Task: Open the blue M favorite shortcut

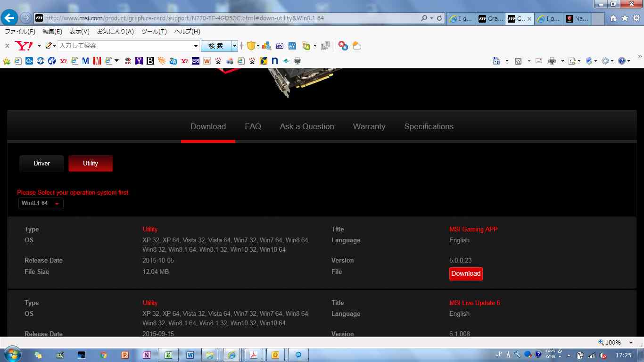Action: click(85, 61)
